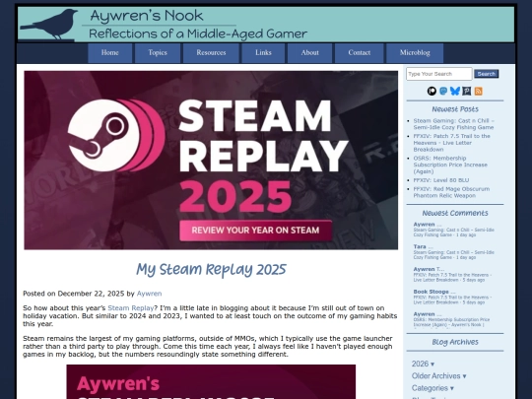Open the Topics menu
532x399 pixels.
tap(158, 53)
